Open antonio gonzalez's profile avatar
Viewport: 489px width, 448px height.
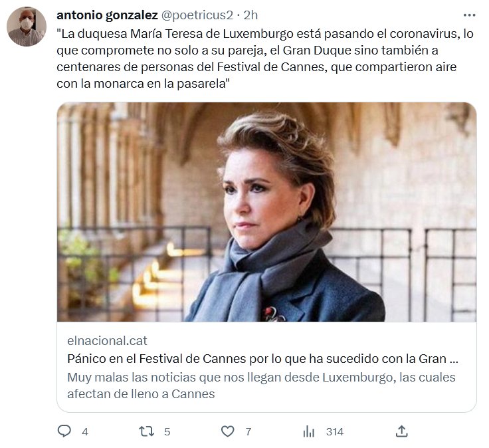(26, 27)
